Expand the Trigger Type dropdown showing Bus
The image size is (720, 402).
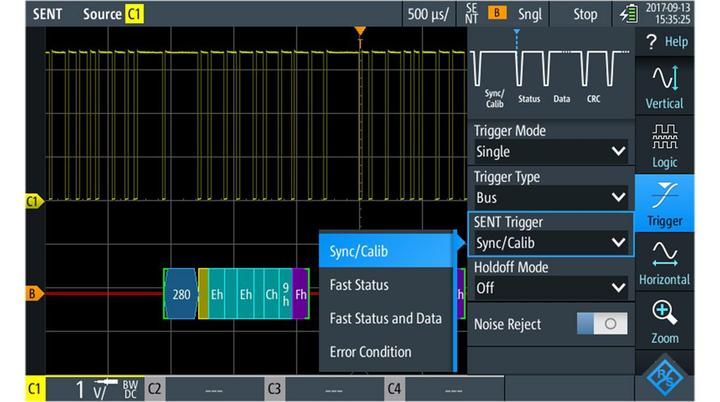pyautogui.click(x=551, y=198)
